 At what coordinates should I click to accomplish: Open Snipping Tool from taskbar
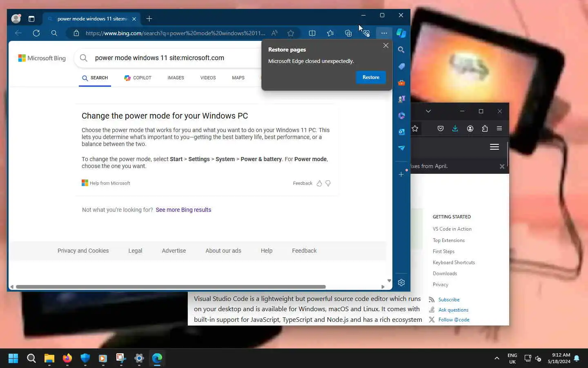[x=121, y=358]
